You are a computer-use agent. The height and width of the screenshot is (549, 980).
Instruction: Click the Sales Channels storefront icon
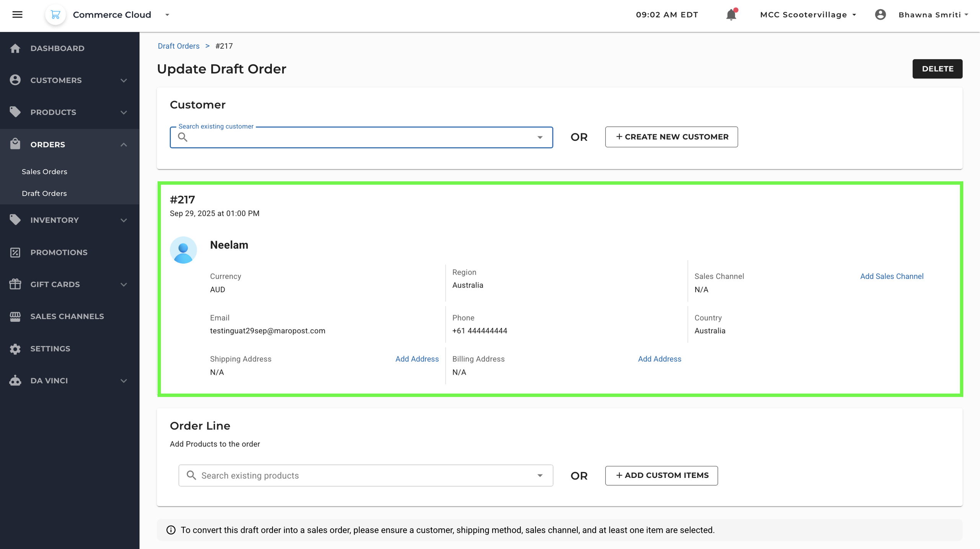pyautogui.click(x=15, y=316)
